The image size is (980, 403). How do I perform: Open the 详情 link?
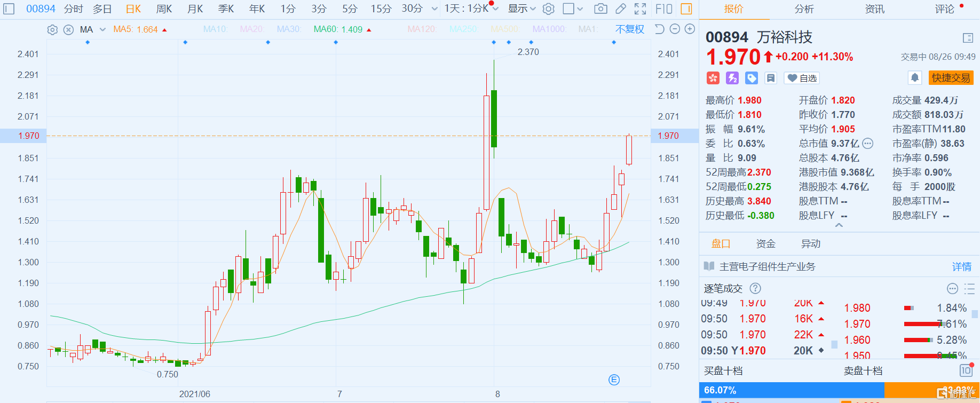tap(962, 266)
